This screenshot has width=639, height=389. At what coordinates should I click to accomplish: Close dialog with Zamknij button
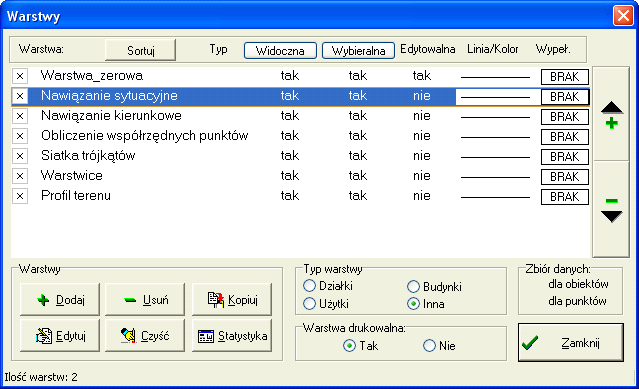pyautogui.click(x=571, y=343)
